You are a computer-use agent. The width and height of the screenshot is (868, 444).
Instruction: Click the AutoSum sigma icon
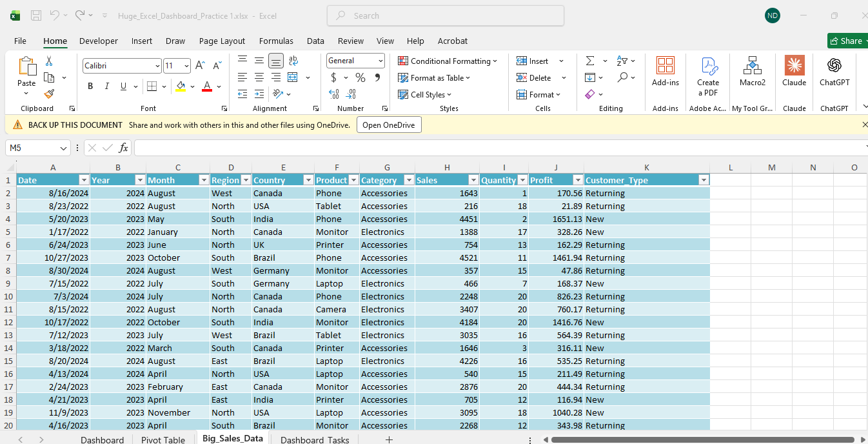[590, 61]
